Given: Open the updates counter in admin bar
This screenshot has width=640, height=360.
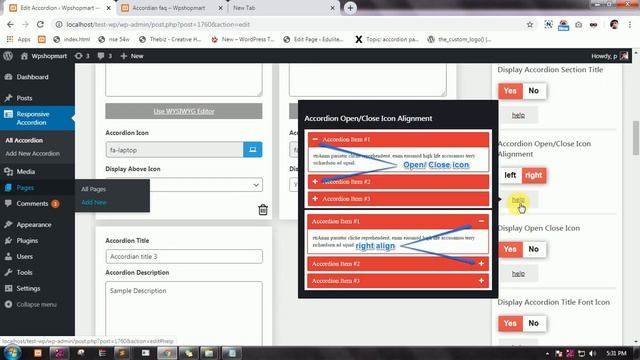Looking at the screenshot, I should [x=82, y=56].
